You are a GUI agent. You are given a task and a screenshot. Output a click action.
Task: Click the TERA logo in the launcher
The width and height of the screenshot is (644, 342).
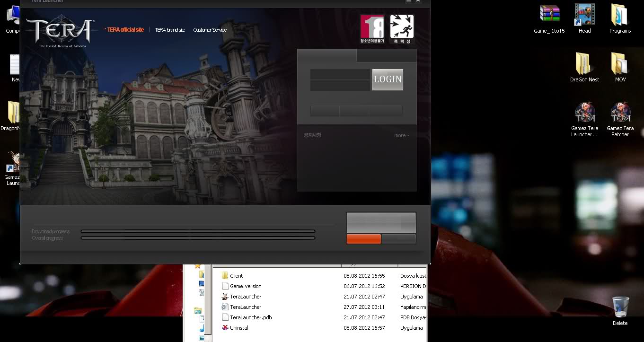point(61,32)
